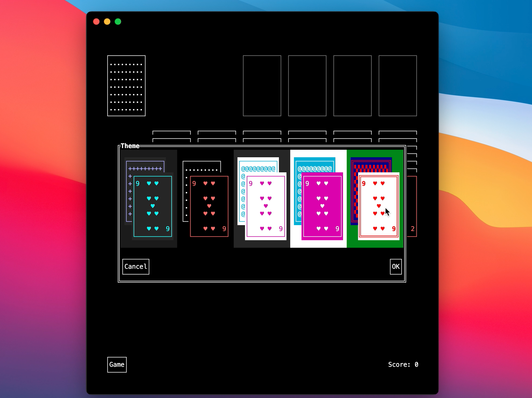The width and height of the screenshot is (532, 398).
Task: Select the cyan hearts dark theme
Action: pyautogui.click(x=153, y=206)
